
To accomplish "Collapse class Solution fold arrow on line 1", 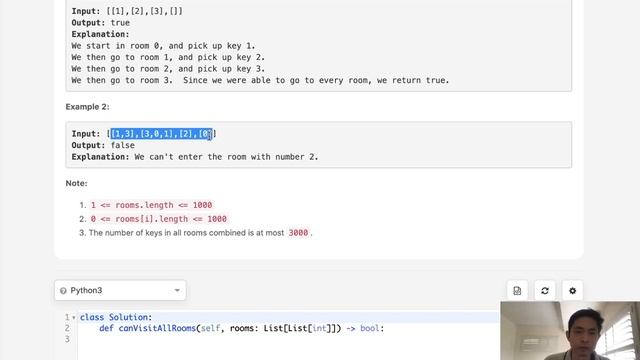I will [74, 318].
